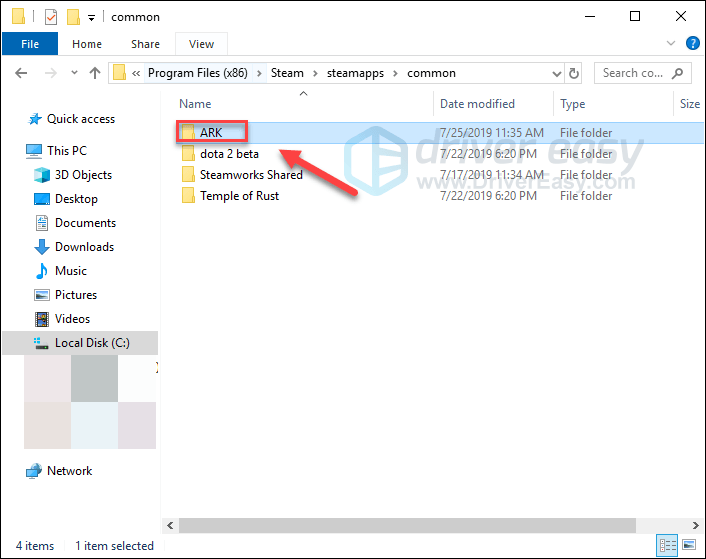Image resolution: width=706 pixels, height=559 pixels.
Task: Select 3D Objects in sidebar
Action: (83, 175)
